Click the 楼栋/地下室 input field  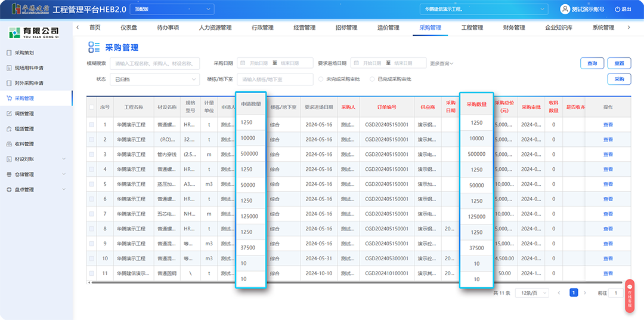(275, 79)
